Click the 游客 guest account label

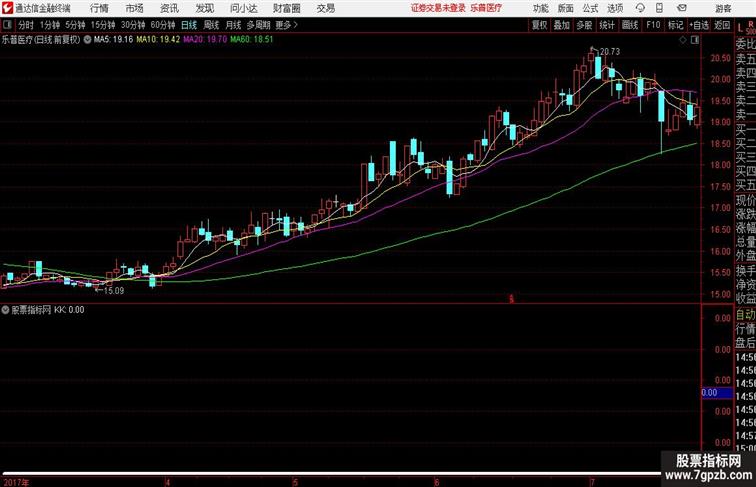pos(723,8)
